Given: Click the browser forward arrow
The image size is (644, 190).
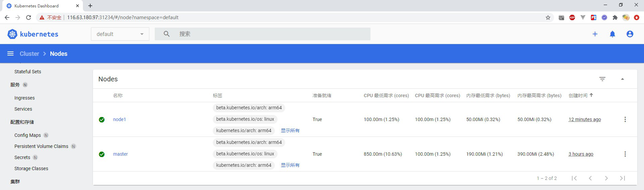Looking at the screenshot, I should (18, 17).
